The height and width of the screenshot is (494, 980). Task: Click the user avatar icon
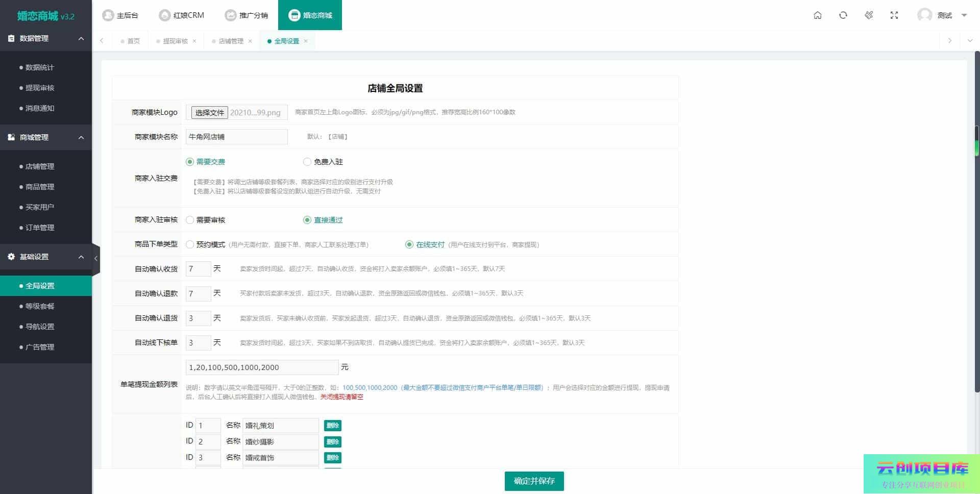(x=924, y=15)
